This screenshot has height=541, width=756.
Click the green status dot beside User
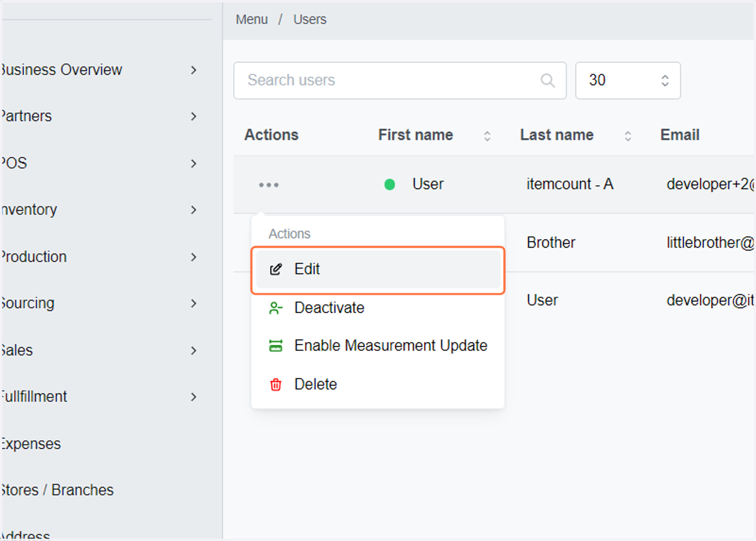click(390, 185)
